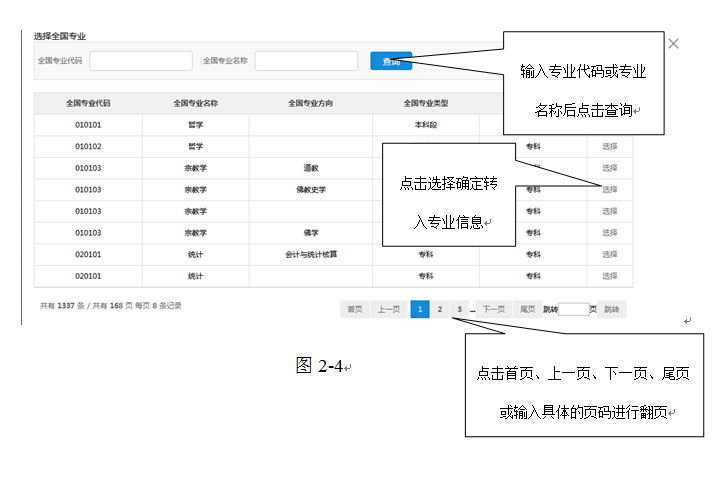The width and height of the screenshot is (718, 483).
Task: Focus the 全国专业名称 text box
Action: pyautogui.click(x=306, y=61)
